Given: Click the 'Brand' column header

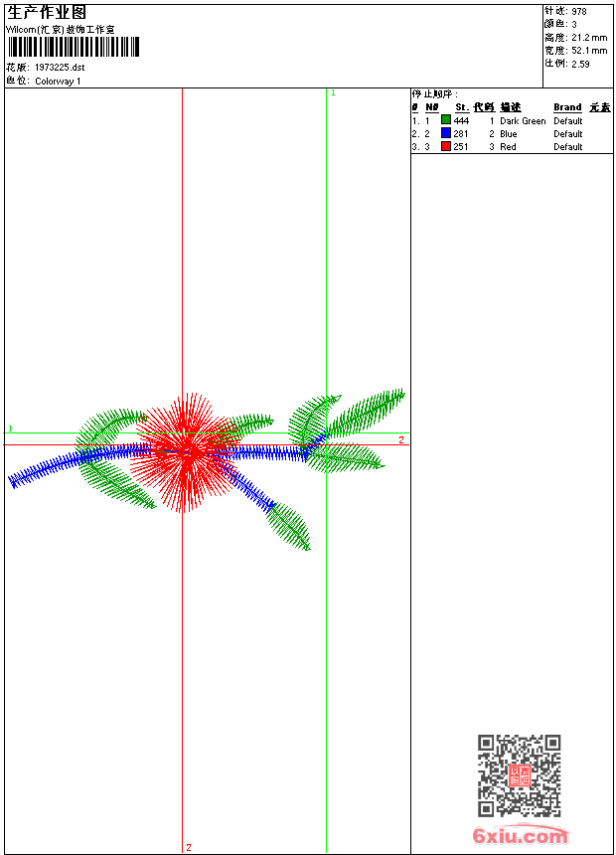Looking at the screenshot, I should (567, 107).
